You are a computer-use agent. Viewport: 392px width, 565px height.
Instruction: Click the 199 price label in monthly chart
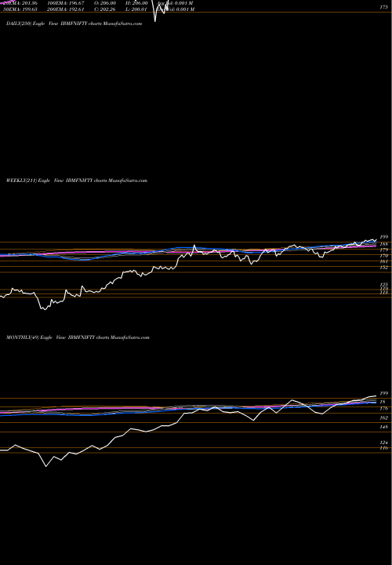click(383, 393)
